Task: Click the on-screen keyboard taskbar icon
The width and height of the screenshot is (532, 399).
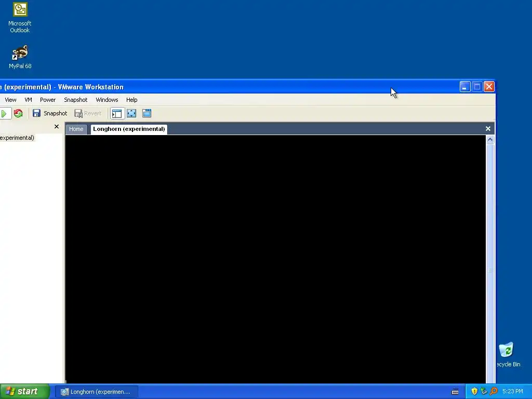Action: click(455, 392)
